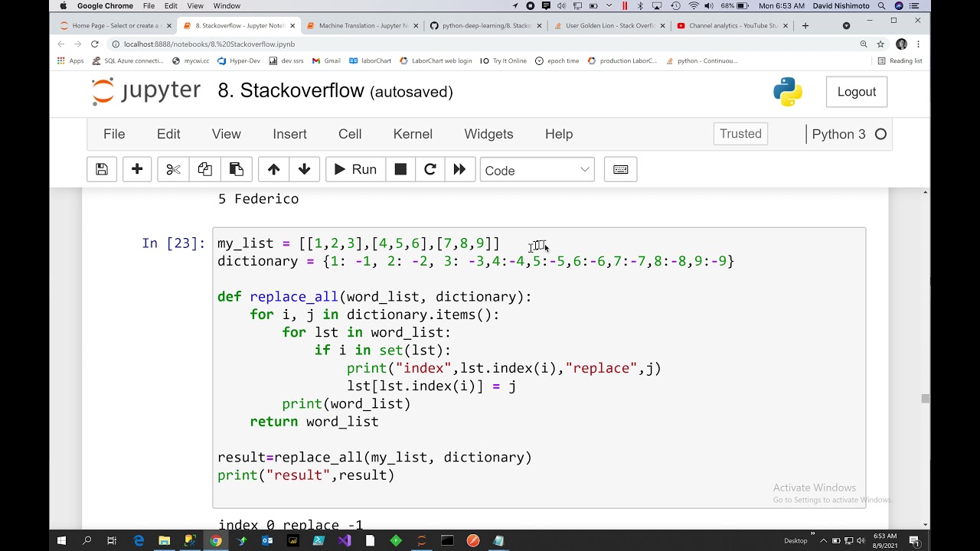Click the Run button
The height and width of the screenshot is (551, 980).
(x=355, y=170)
